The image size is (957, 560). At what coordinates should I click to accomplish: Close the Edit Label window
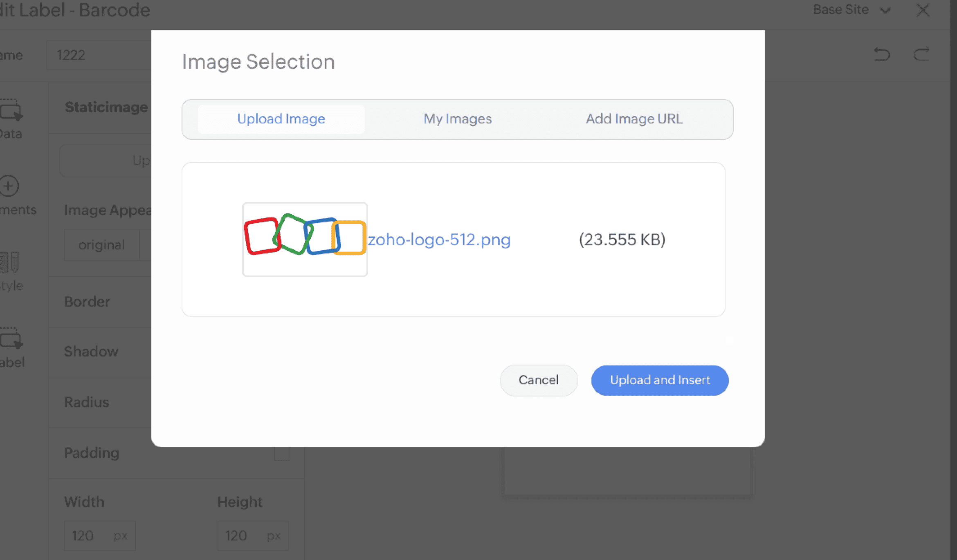(923, 10)
